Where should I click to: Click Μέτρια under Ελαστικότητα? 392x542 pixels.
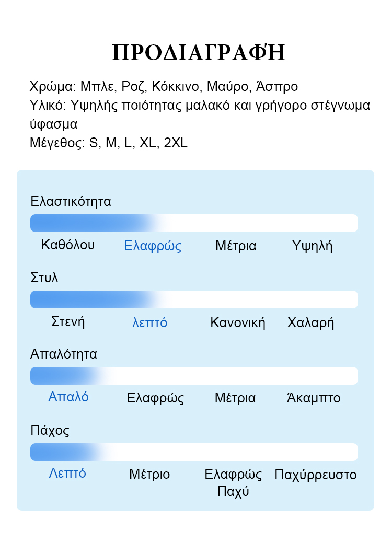tap(236, 246)
